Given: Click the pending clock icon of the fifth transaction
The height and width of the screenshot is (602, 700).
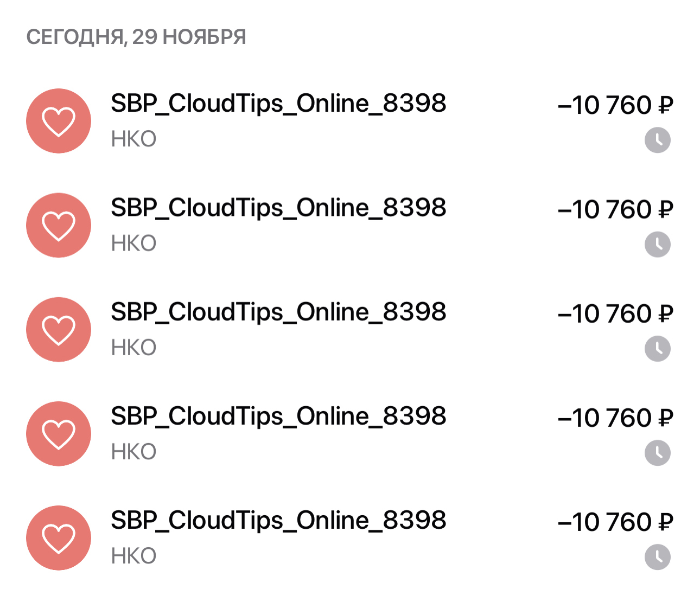Looking at the screenshot, I should (657, 557).
